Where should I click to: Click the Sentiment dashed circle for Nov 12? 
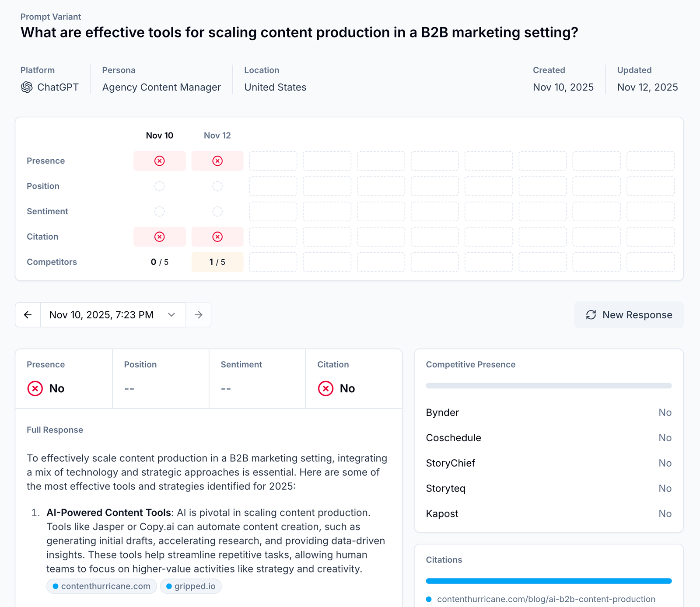click(217, 212)
